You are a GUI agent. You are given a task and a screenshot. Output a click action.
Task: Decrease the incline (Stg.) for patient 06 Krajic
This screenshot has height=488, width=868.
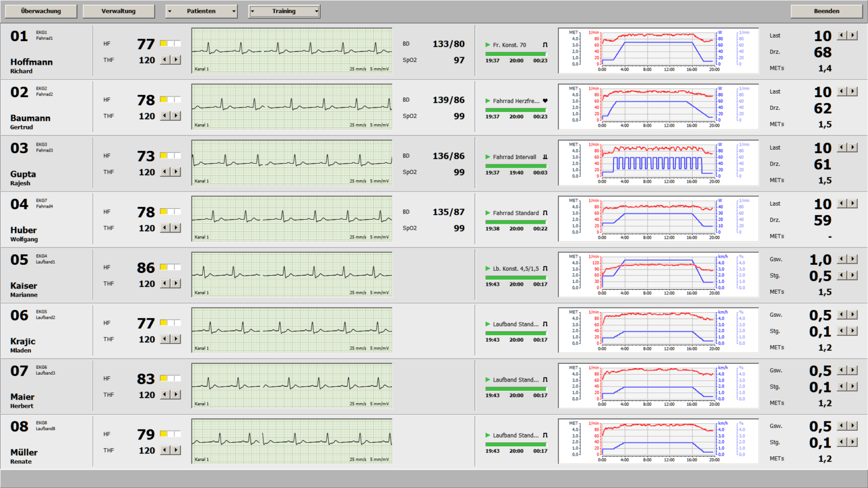[842, 331]
